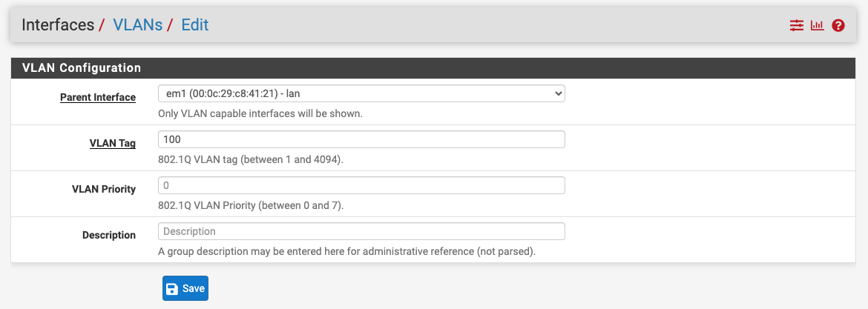Click the Edit breadcrumb link

click(x=195, y=25)
